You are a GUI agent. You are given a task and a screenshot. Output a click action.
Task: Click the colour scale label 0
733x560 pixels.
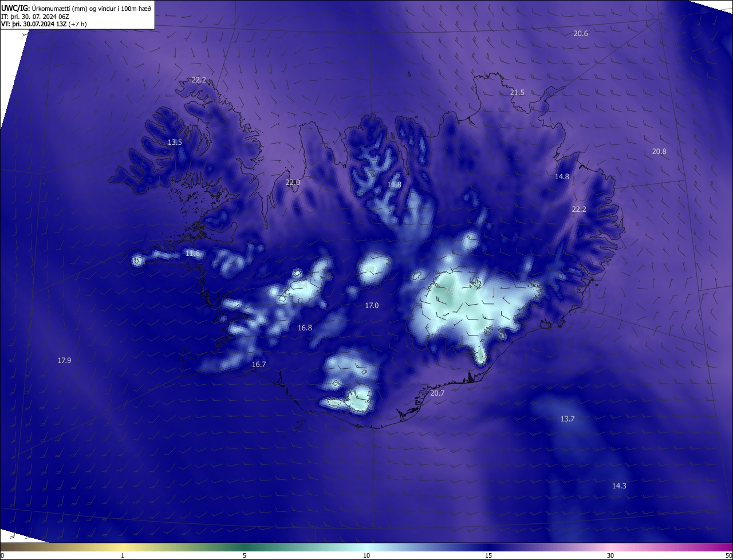(x=2, y=555)
